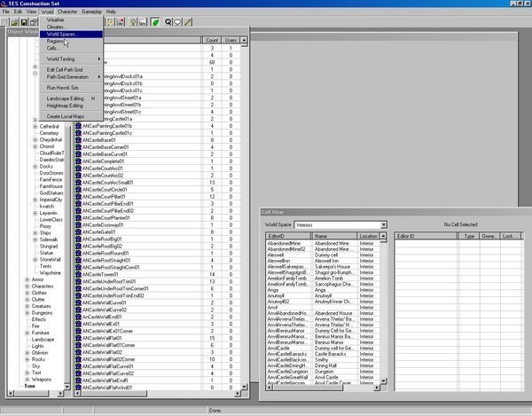
Task: Click the icon beside ANCastleCourtPlanter01
Action: (x=78, y=217)
